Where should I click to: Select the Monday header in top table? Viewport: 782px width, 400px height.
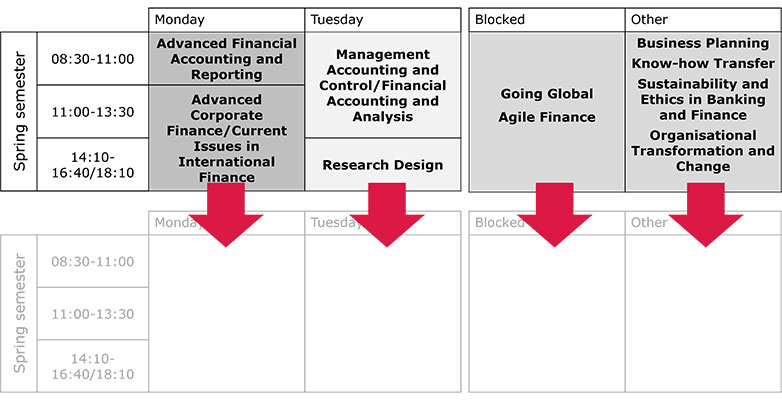click(x=226, y=20)
